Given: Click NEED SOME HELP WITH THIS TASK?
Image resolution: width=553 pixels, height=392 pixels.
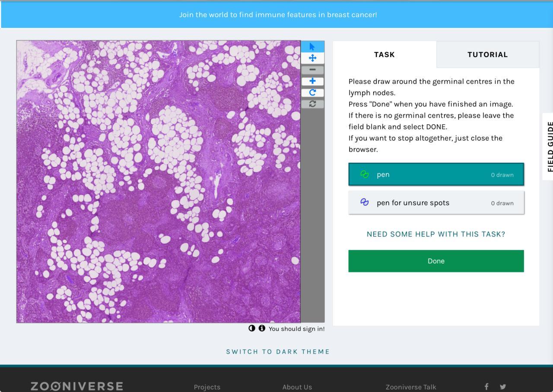Looking at the screenshot, I should click(436, 234).
